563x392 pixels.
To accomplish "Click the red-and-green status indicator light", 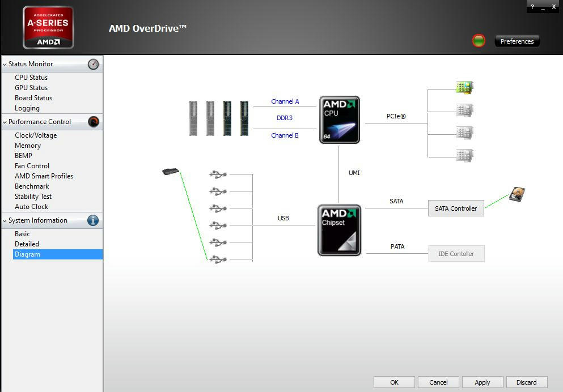I will click(x=479, y=41).
